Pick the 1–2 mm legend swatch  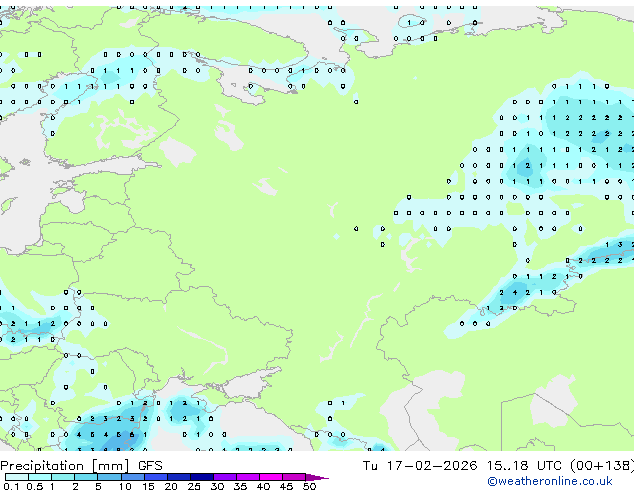point(63,477)
